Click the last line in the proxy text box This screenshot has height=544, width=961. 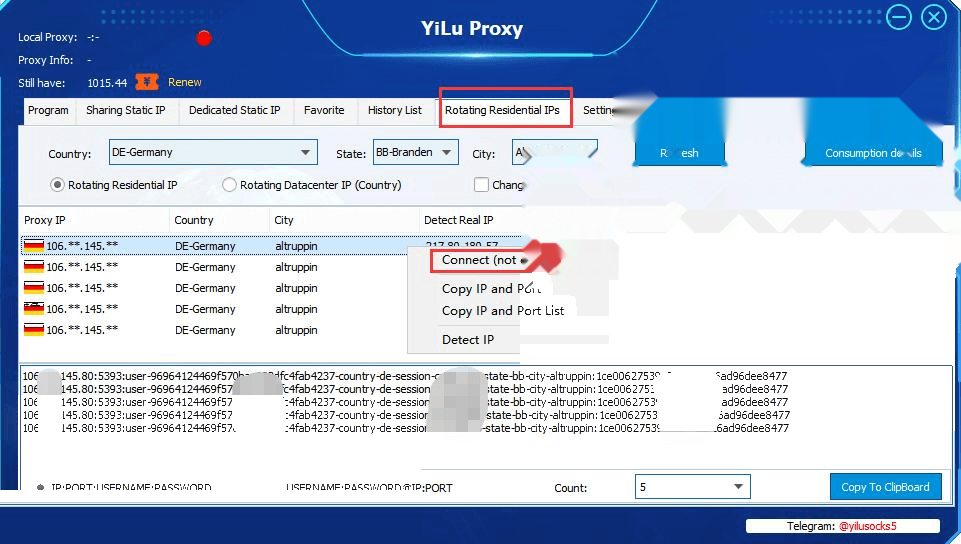pos(405,428)
